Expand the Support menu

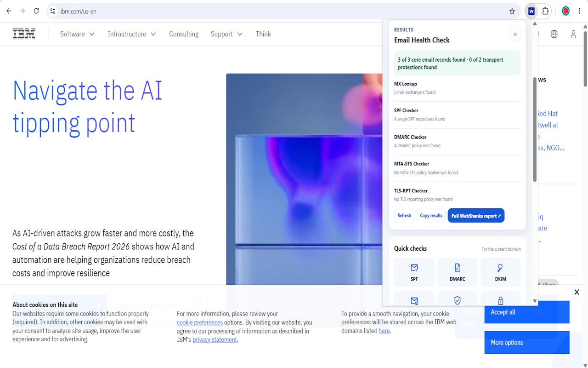tap(226, 34)
